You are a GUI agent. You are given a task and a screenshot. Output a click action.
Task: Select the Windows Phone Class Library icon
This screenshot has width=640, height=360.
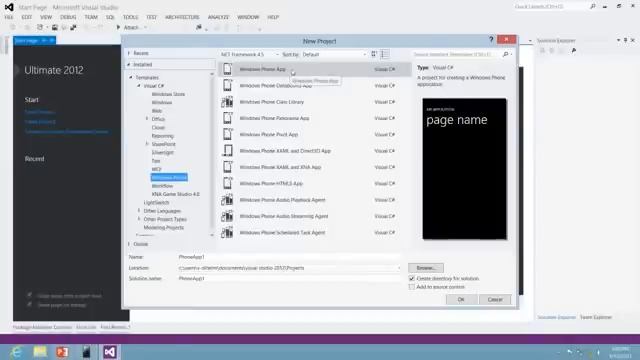click(227, 102)
